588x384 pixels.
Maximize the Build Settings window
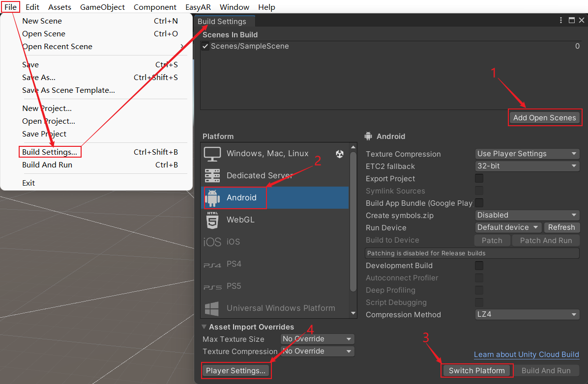[x=571, y=20]
